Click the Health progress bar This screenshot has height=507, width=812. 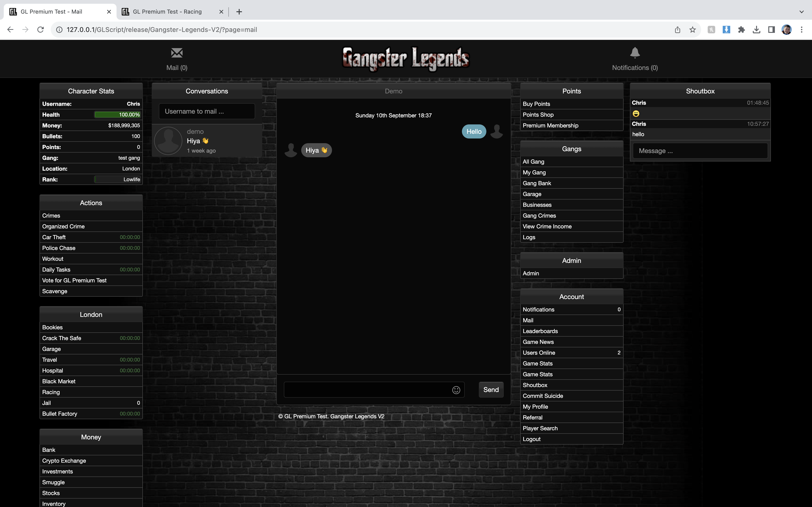117,115
